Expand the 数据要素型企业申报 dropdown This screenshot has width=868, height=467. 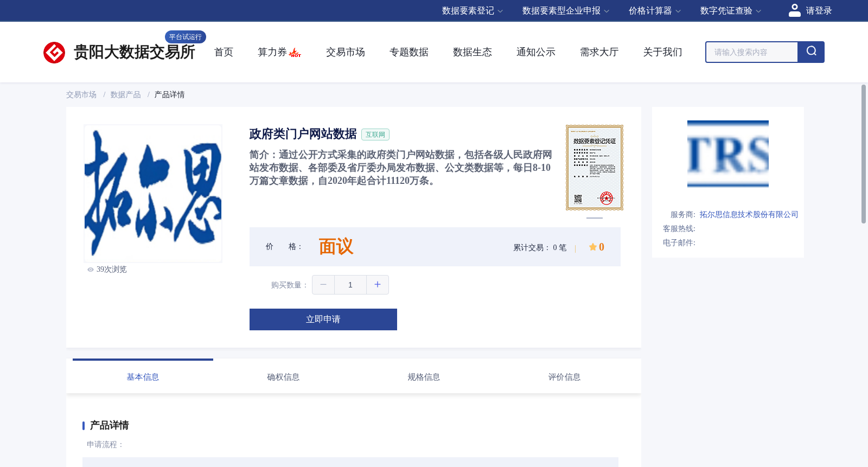[x=566, y=11]
